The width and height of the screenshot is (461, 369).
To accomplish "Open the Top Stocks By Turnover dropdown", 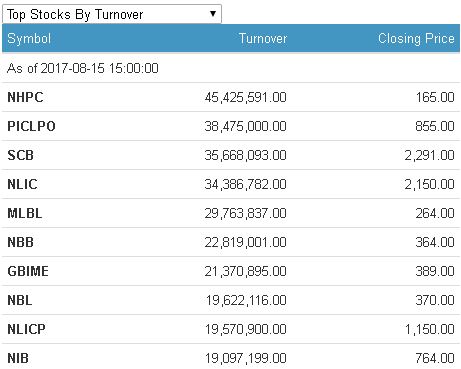I will click(x=112, y=14).
